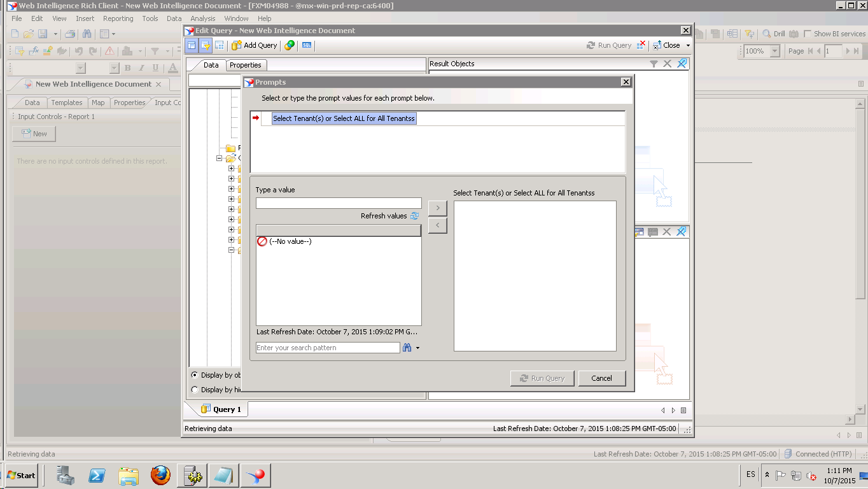The height and width of the screenshot is (489, 868).
Task: Click the purge data icon near Run Query
Action: [x=641, y=45]
